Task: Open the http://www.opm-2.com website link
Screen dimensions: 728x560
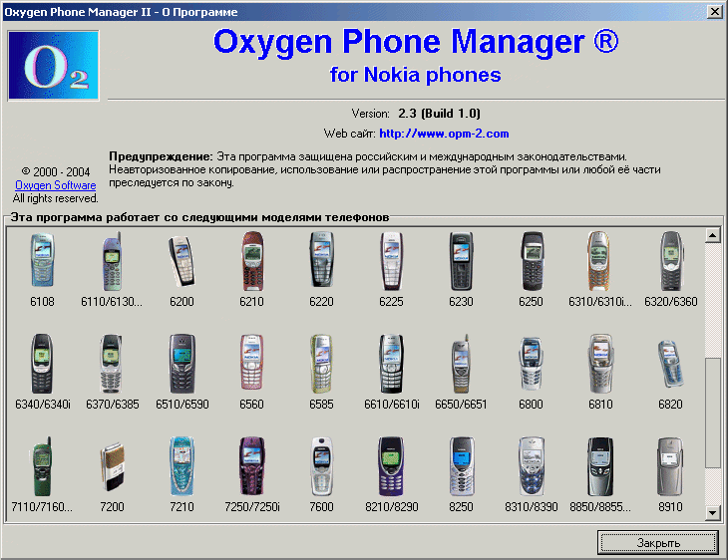Action: pos(444,134)
